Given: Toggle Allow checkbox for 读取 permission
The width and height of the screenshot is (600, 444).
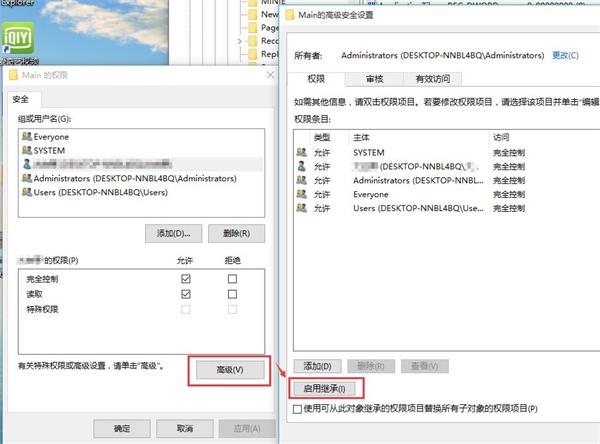Looking at the screenshot, I should [x=185, y=296].
